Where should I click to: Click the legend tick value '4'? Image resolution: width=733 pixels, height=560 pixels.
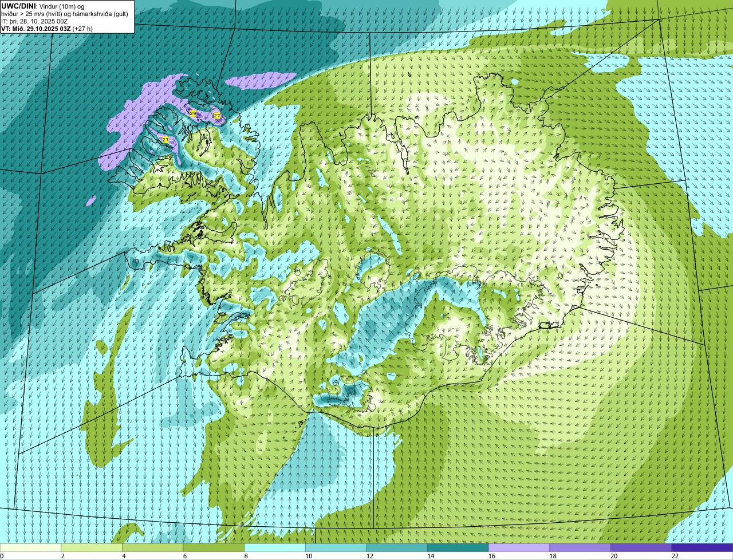pyautogui.click(x=124, y=555)
